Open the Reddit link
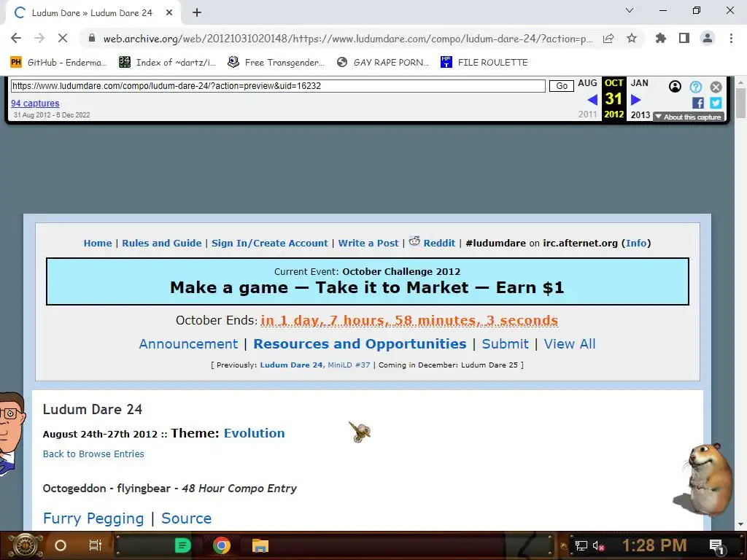Viewport: 747px width, 560px height. (439, 244)
